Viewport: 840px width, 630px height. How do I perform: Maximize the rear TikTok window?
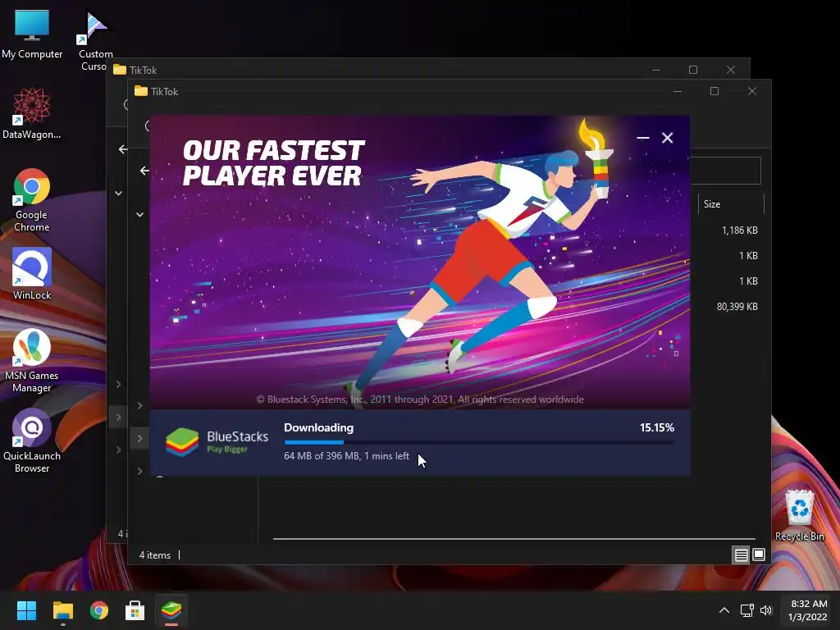692,70
